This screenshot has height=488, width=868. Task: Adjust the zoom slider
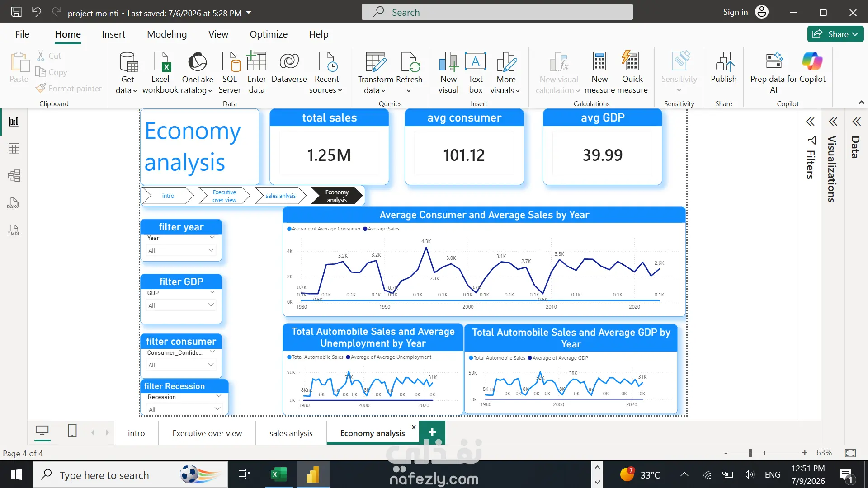point(750,453)
